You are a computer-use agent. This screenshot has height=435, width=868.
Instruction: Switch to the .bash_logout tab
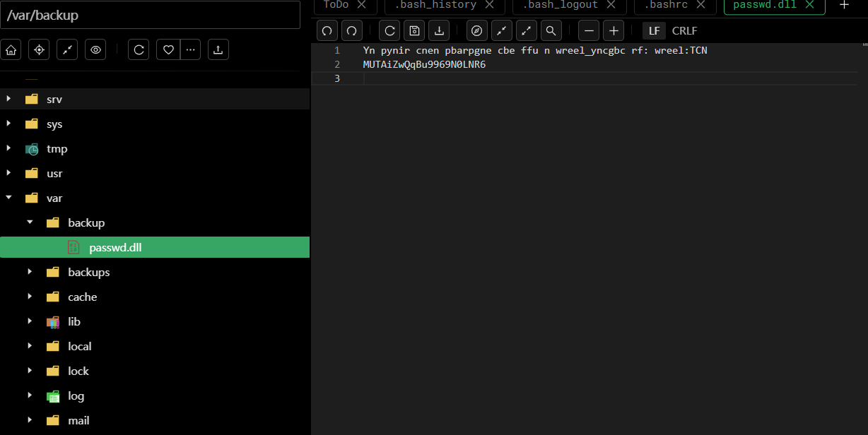(560, 4)
